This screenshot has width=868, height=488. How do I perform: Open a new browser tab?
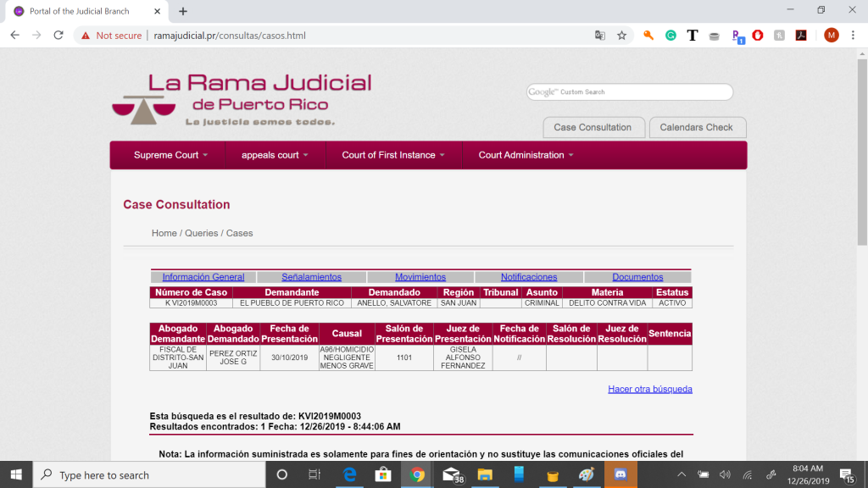tap(183, 11)
